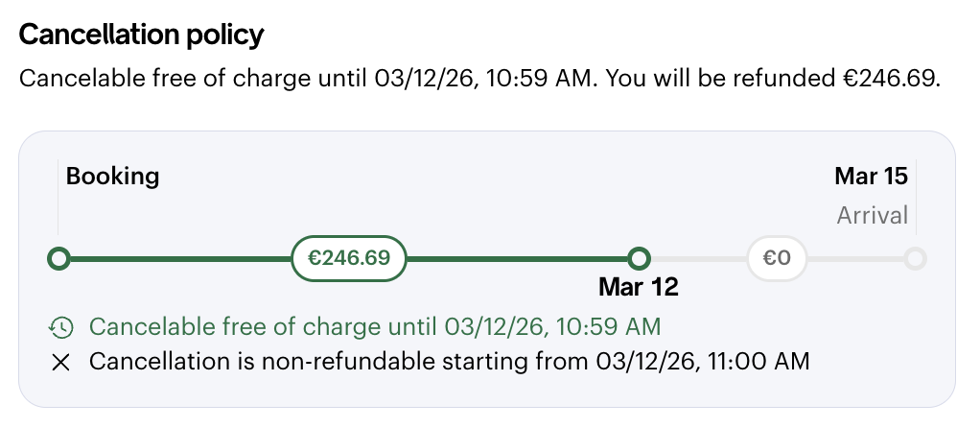Click the green cancelable free of charge text

pyautogui.click(x=374, y=327)
